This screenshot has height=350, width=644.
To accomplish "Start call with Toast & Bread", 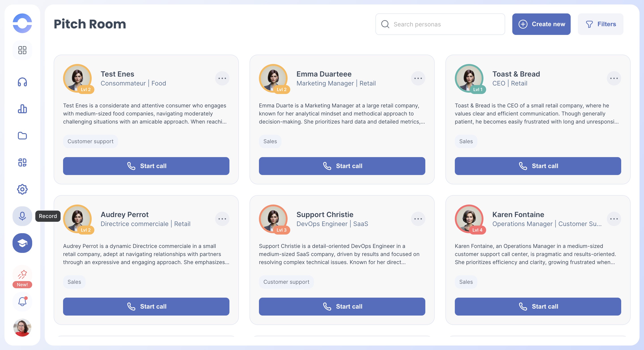I will 538,166.
